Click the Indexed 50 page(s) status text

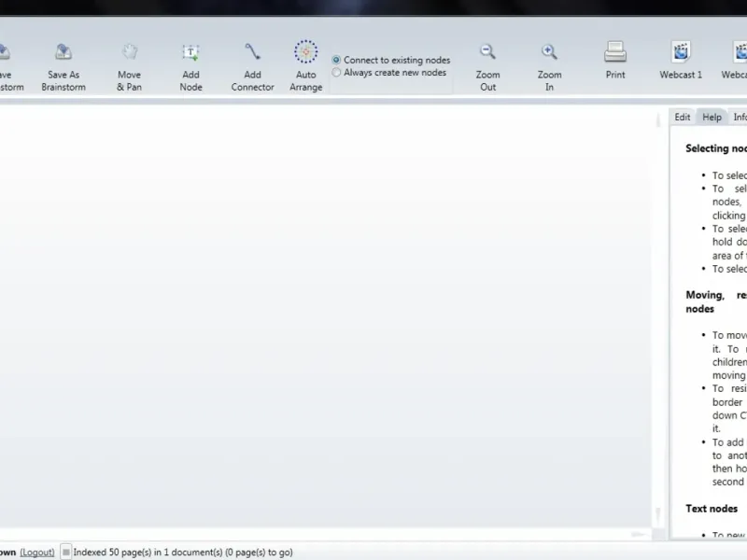click(183, 553)
